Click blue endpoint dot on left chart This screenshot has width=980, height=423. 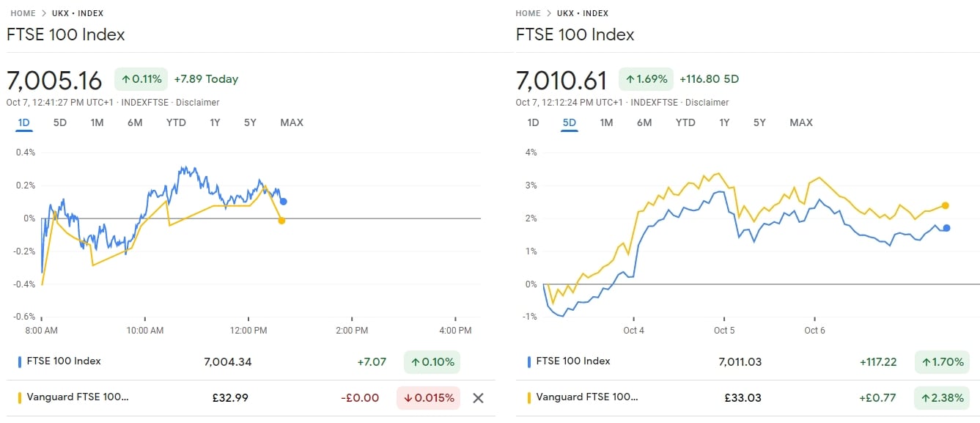(x=284, y=201)
